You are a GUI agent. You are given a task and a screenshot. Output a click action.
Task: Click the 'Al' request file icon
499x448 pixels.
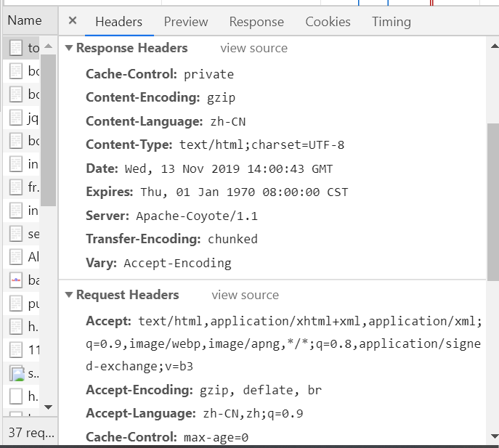point(16,257)
